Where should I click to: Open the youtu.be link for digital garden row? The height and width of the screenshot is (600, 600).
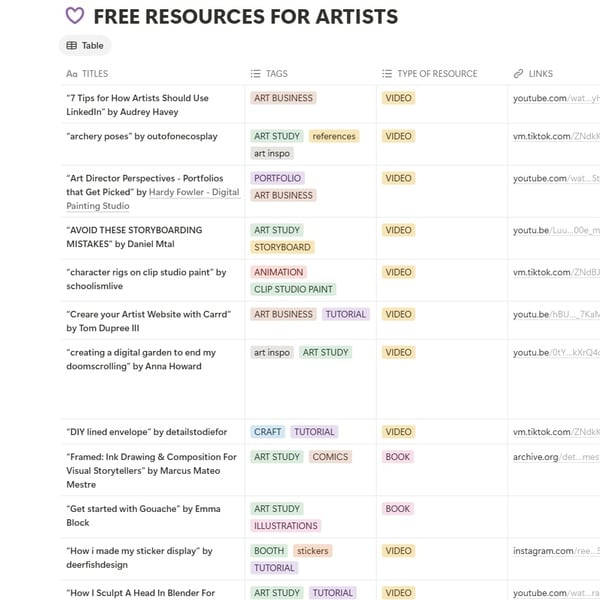coord(556,353)
